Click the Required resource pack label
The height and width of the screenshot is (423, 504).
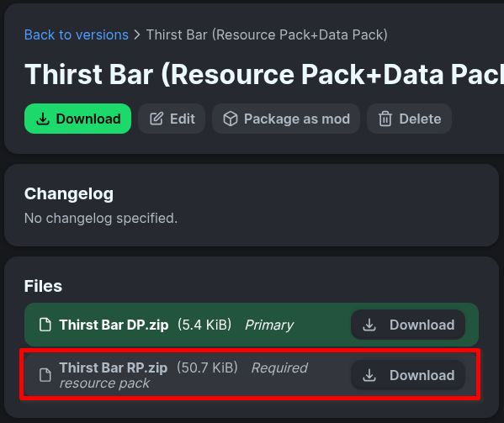(x=184, y=375)
